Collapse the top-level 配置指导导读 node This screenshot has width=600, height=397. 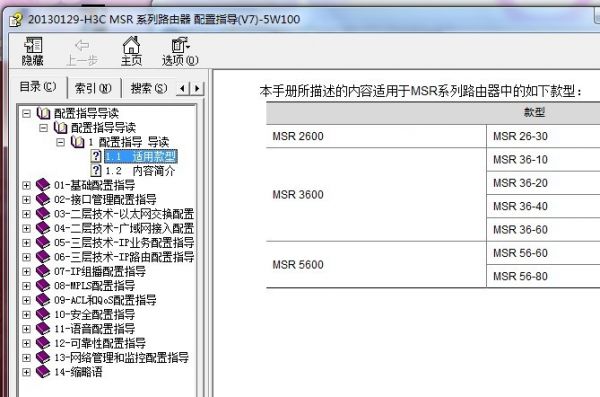[26, 113]
